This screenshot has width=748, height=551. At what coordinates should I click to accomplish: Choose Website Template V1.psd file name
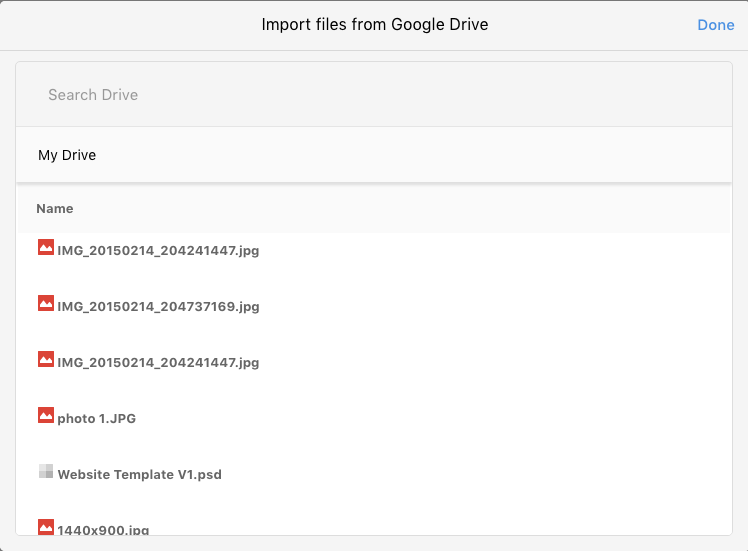coord(140,475)
